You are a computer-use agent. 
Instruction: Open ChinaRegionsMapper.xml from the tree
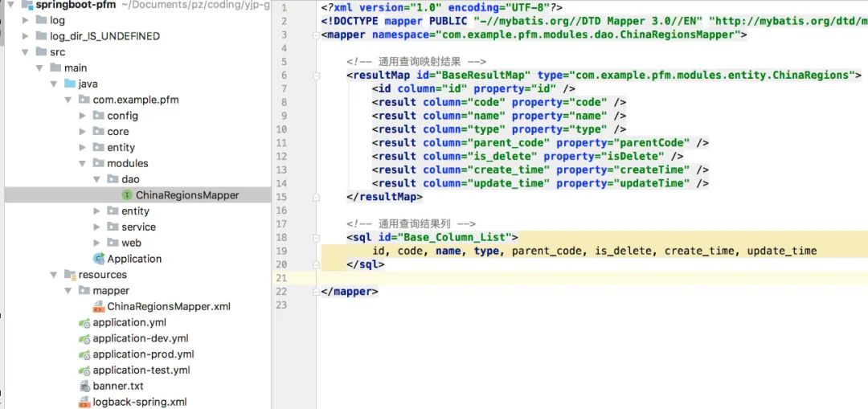click(169, 306)
